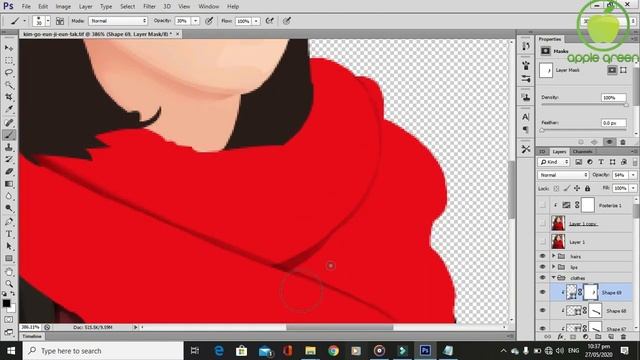Screen dimensions: 640x360
Task: Create new group folder icon in Layers
Action: 598,337
